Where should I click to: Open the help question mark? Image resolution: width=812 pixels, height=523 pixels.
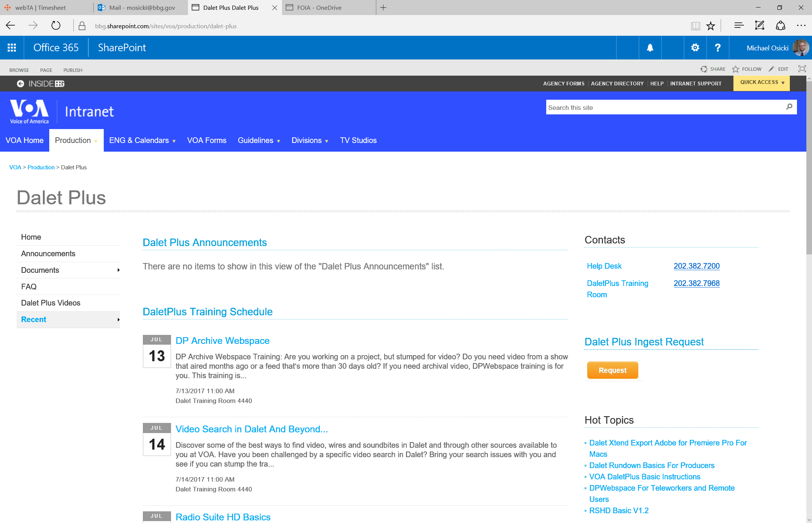[718, 48]
